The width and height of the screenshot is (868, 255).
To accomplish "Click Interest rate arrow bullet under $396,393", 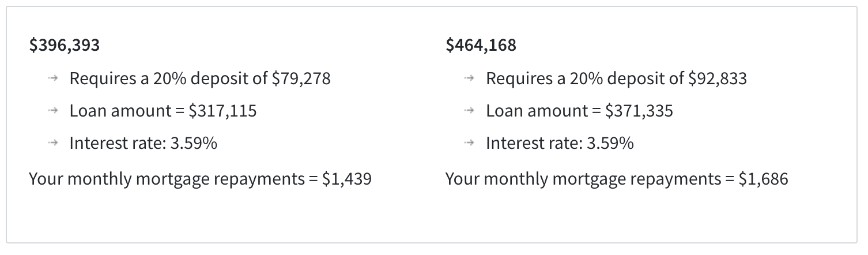I will (x=54, y=143).
